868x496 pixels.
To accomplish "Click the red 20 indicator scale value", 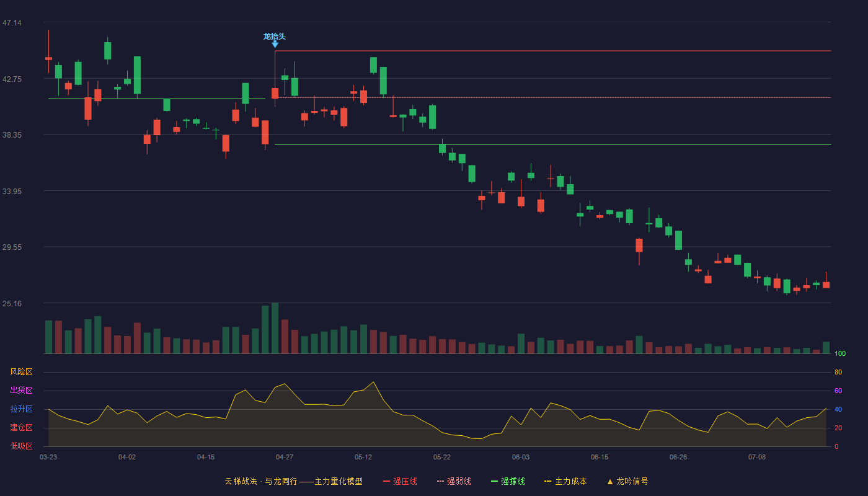I will [x=838, y=428].
